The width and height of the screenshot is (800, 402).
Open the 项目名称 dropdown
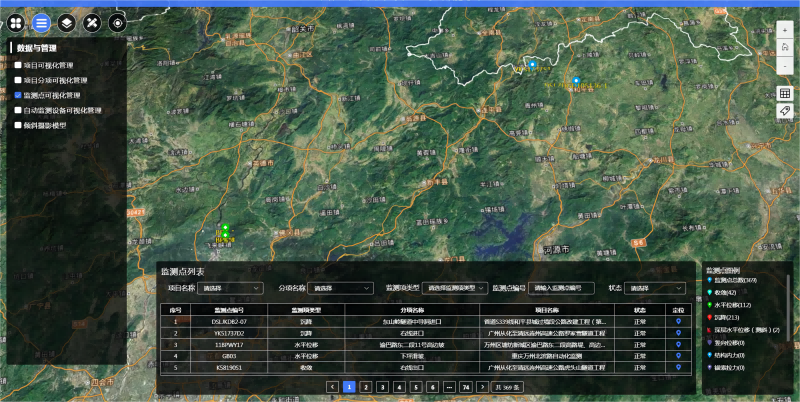230,288
